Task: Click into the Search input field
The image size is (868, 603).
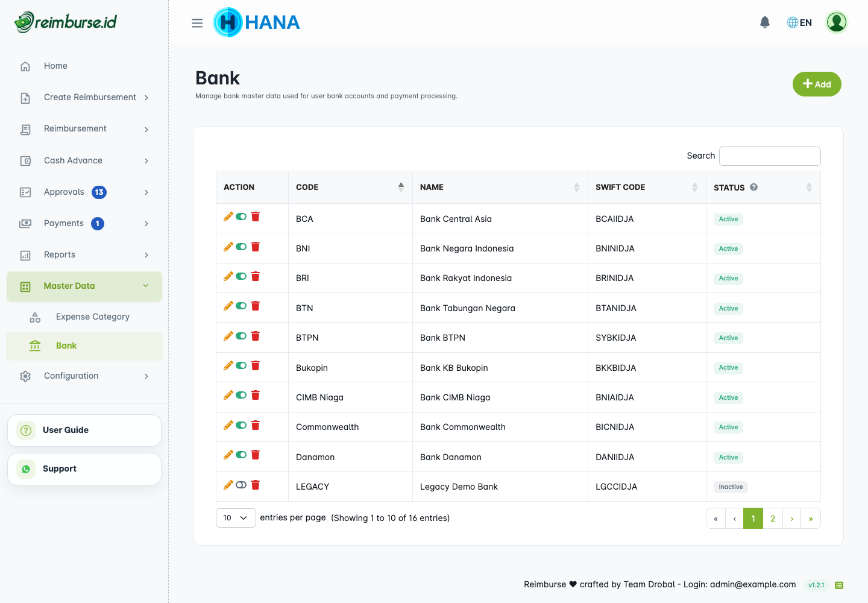Action: (770, 156)
